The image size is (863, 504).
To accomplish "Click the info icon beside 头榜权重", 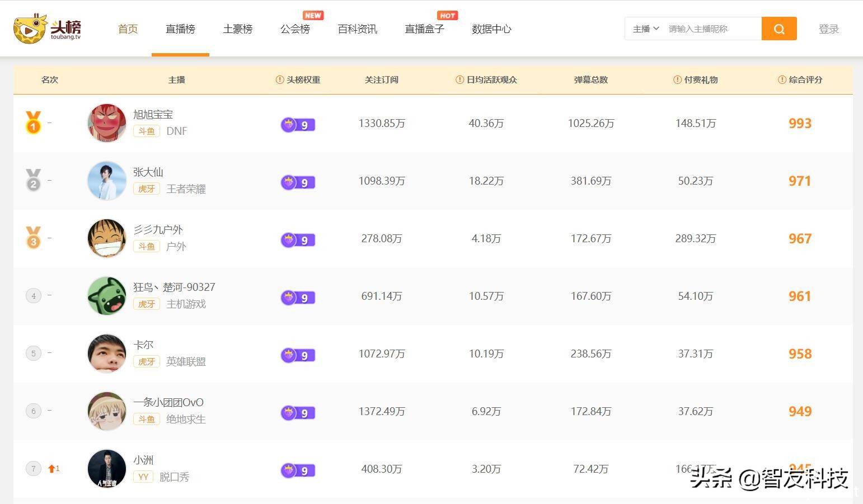I will 280,80.
